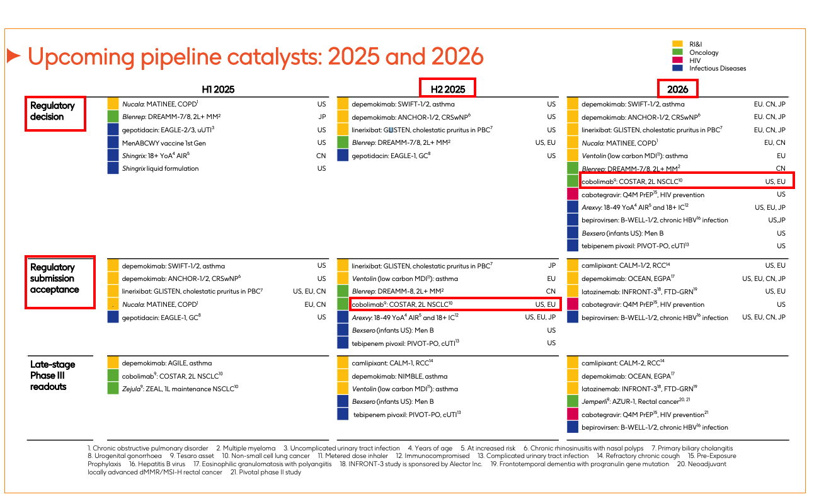
Task: Click the "Late-stage Phase III readouts" row heading
Action: click(x=53, y=375)
